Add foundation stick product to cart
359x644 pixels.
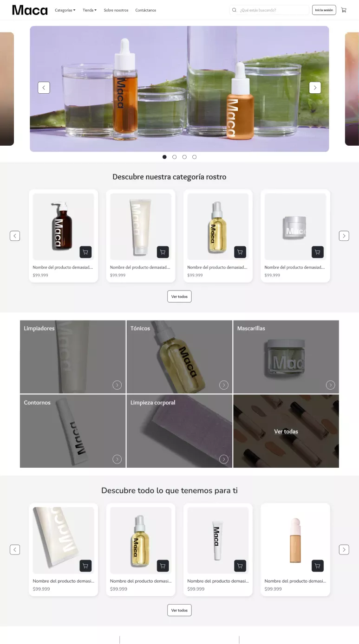tap(317, 566)
